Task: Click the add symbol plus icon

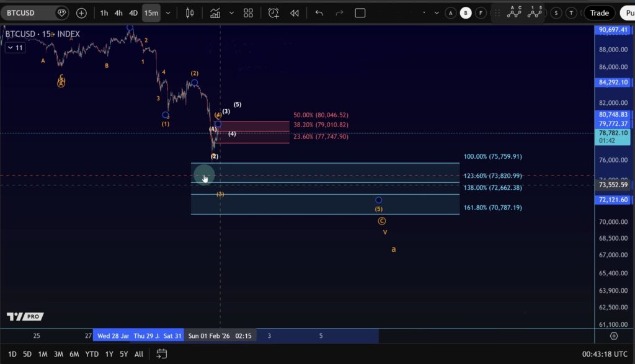Action: point(81,13)
